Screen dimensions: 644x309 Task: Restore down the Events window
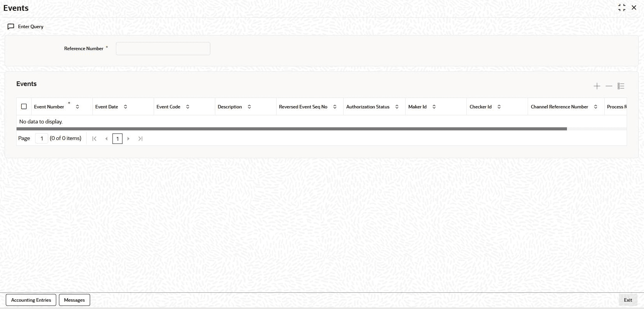tap(622, 8)
